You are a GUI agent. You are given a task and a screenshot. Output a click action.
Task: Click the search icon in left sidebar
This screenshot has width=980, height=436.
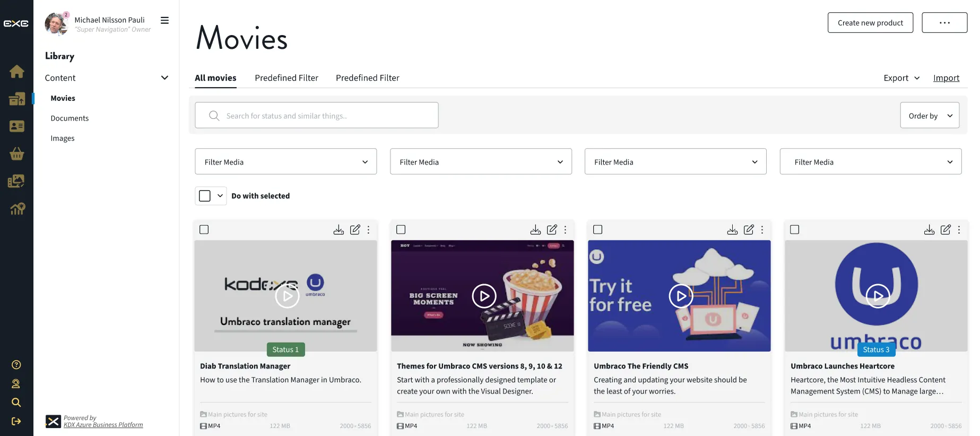16,403
